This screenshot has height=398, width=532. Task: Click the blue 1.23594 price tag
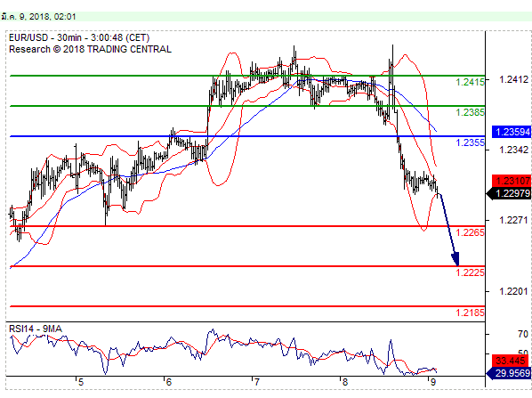click(x=512, y=132)
